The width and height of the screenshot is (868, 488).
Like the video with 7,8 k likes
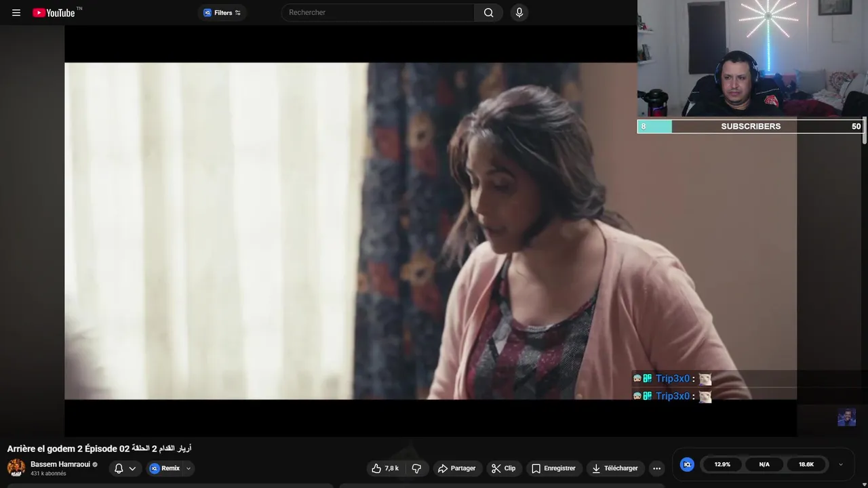(385, 468)
